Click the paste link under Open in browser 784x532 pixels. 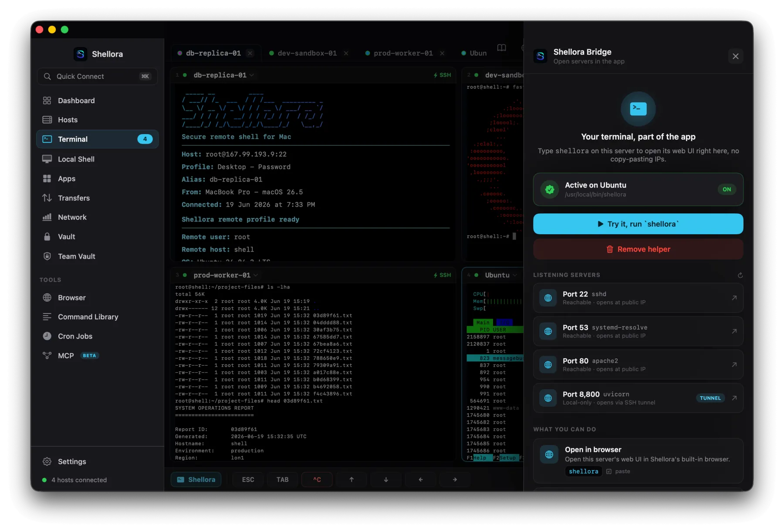(618, 471)
